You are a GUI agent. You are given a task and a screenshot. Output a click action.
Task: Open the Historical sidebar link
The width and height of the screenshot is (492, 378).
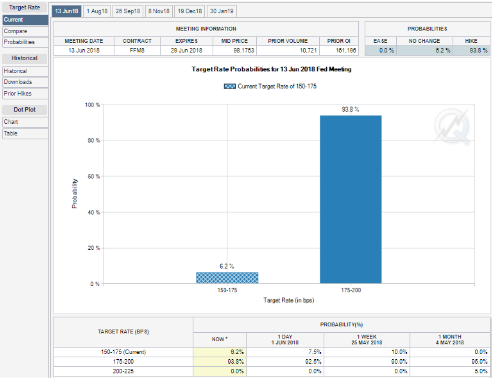tap(25, 71)
